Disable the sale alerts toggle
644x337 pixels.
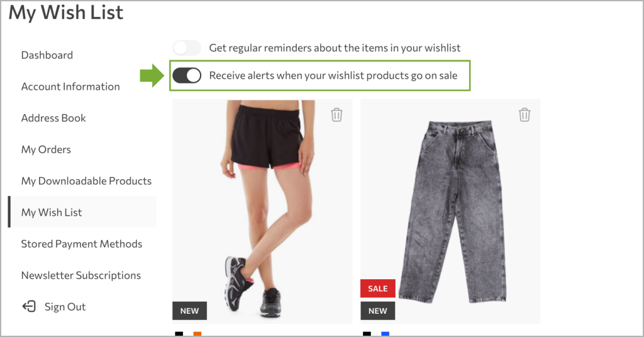(x=187, y=75)
